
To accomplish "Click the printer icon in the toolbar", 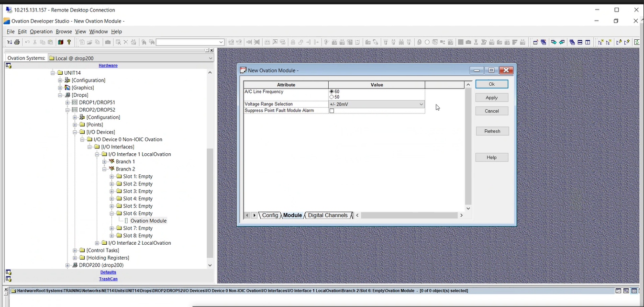I will tap(17, 42).
